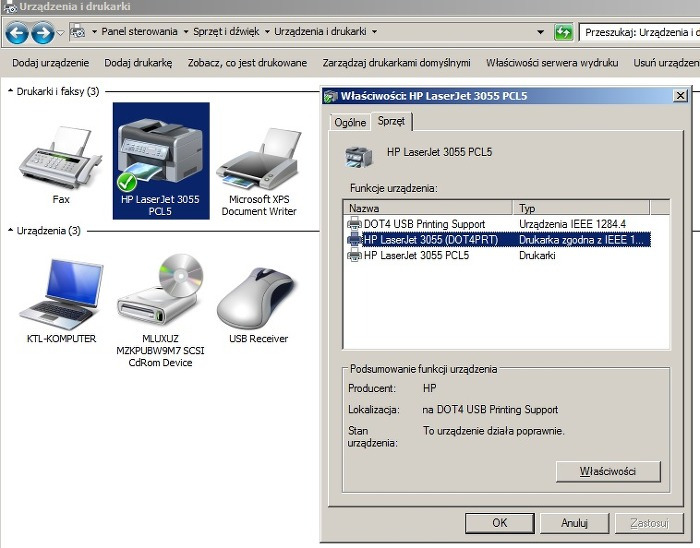This screenshot has height=548, width=700.
Task: Open dropdown arrow after Panel sterowania
Action: (186, 32)
